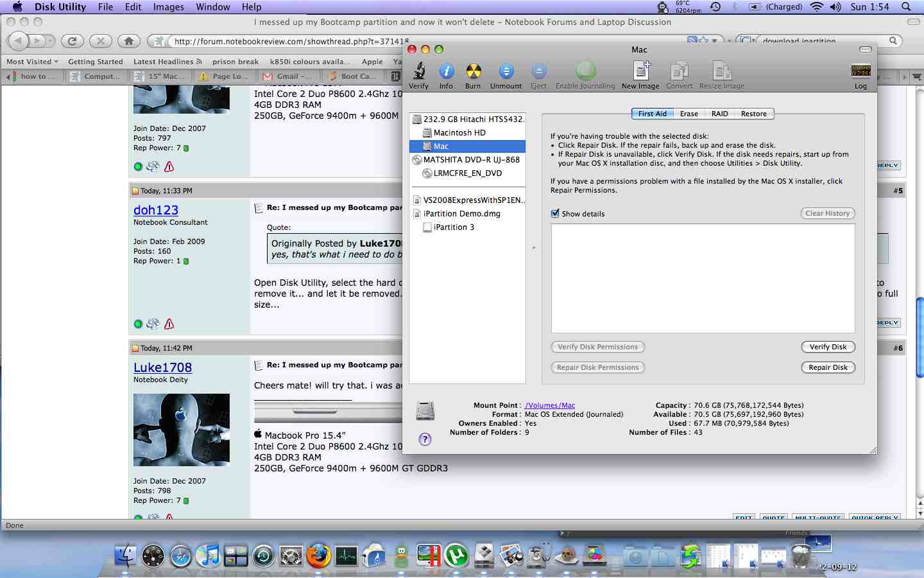This screenshot has height=578, width=924.
Task: Switch to the RAID tab
Action: click(719, 114)
